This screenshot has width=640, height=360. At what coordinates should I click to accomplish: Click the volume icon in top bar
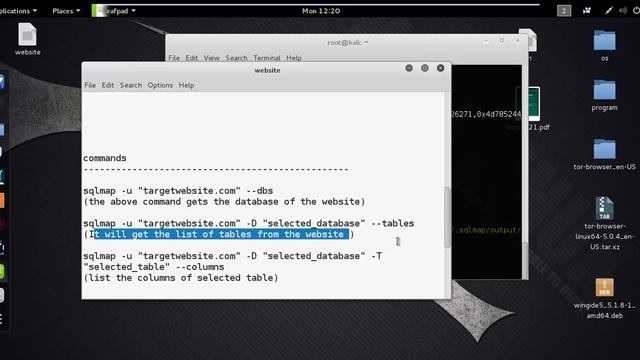pyautogui.click(x=622, y=11)
